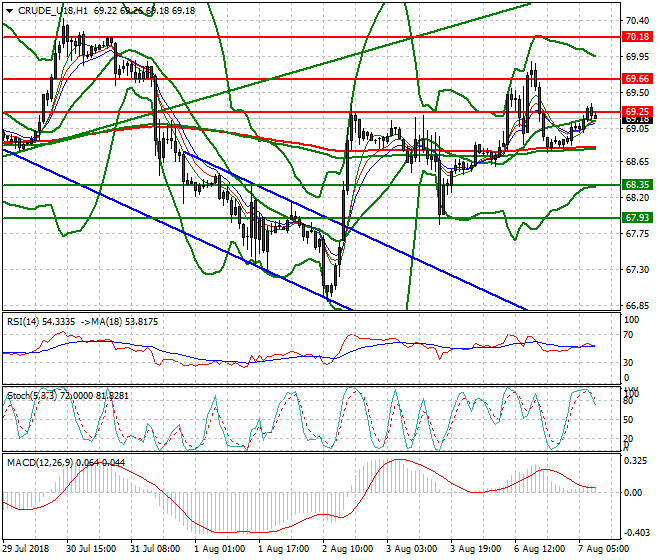Select the 68.35 green support price label
The height and width of the screenshot is (560, 660).
(637, 184)
